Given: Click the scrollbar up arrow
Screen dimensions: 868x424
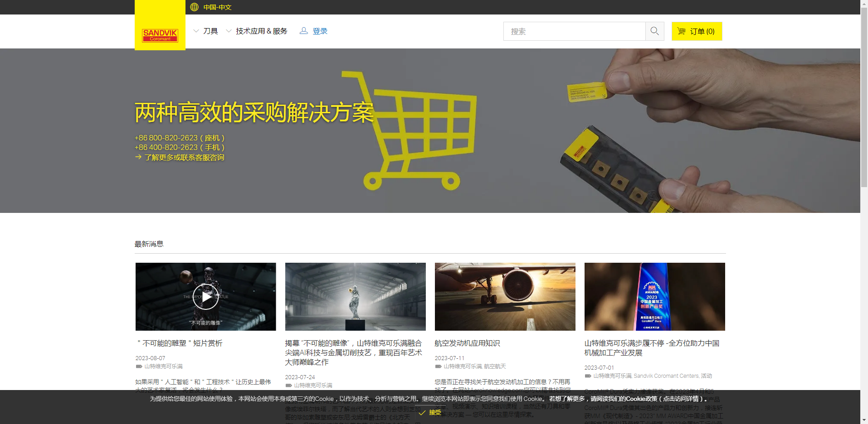Looking at the screenshot, I should coord(864,3).
